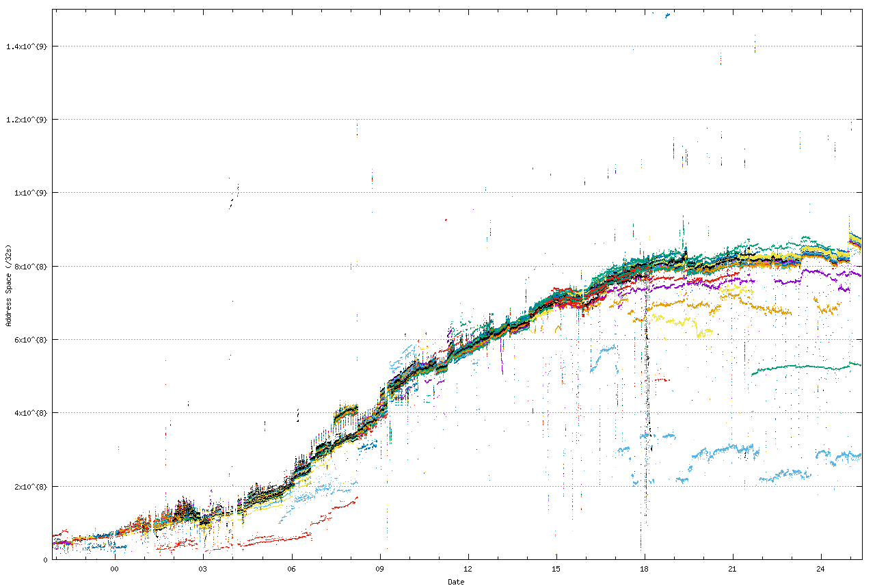Click the "Date" x-axis title
Viewport: 875px width, 588px height.
pos(456,582)
